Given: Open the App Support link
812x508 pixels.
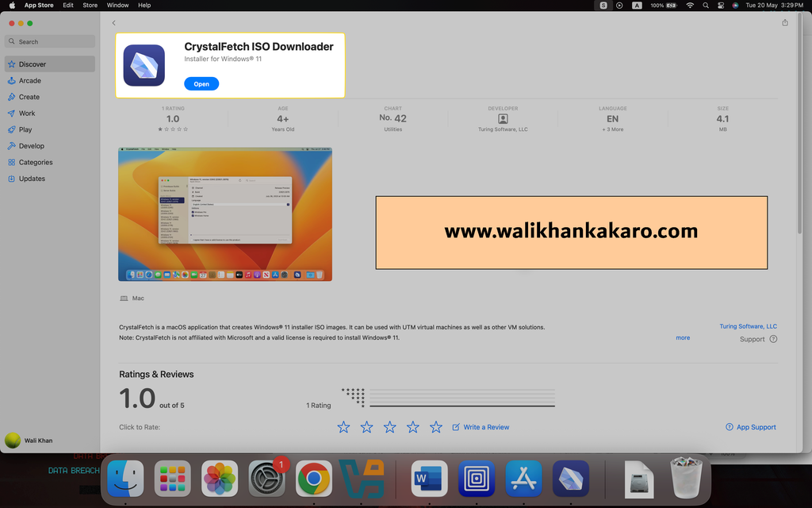Looking at the screenshot, I should (750, 427).
